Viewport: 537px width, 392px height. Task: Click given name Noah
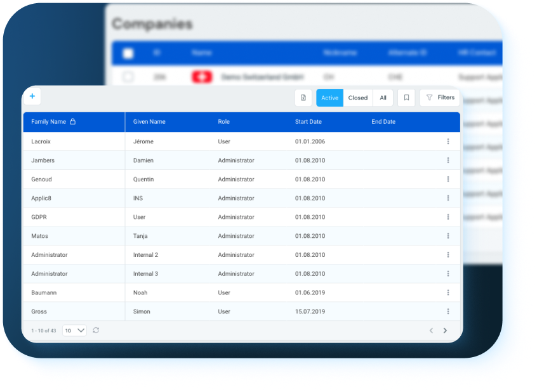[140, 292]
